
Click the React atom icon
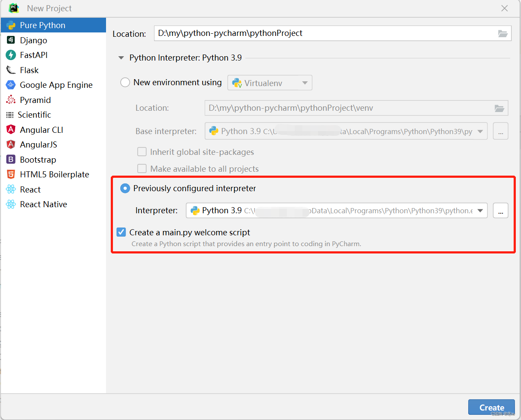[x=11, y=189]
